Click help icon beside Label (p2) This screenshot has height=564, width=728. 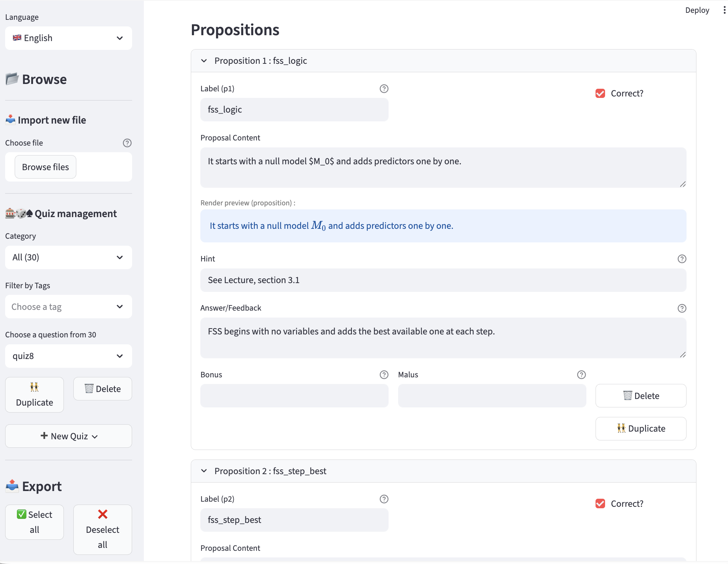pos(384,499)
